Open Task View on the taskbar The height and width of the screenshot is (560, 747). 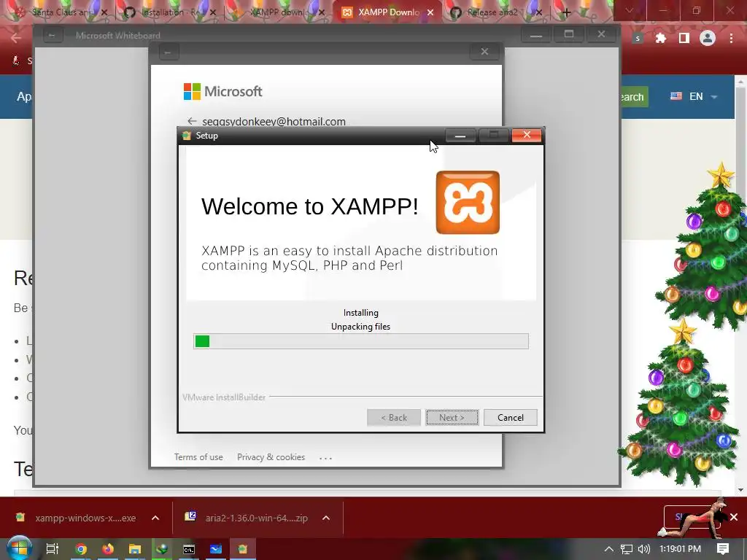pos(53,549)
